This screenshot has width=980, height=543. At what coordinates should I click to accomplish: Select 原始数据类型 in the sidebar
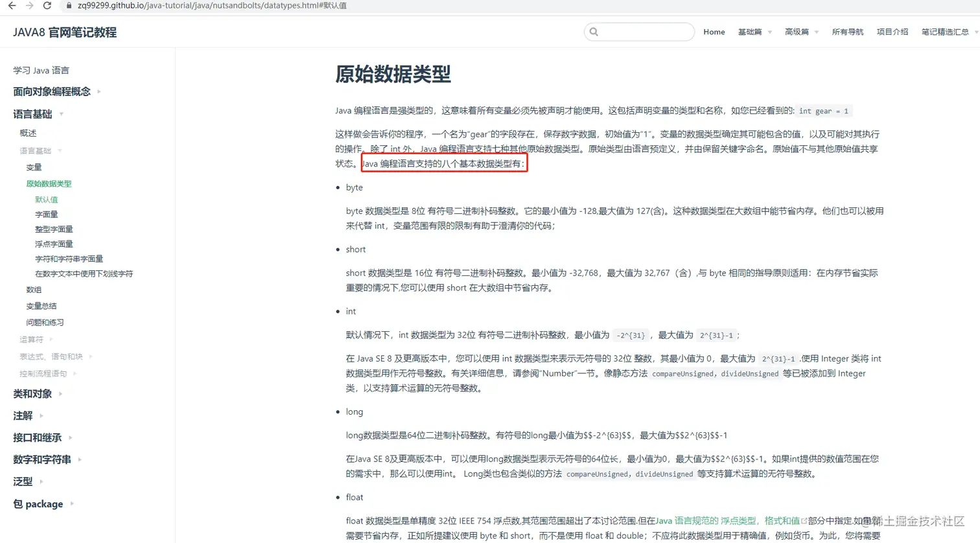(x=49, y=184)
